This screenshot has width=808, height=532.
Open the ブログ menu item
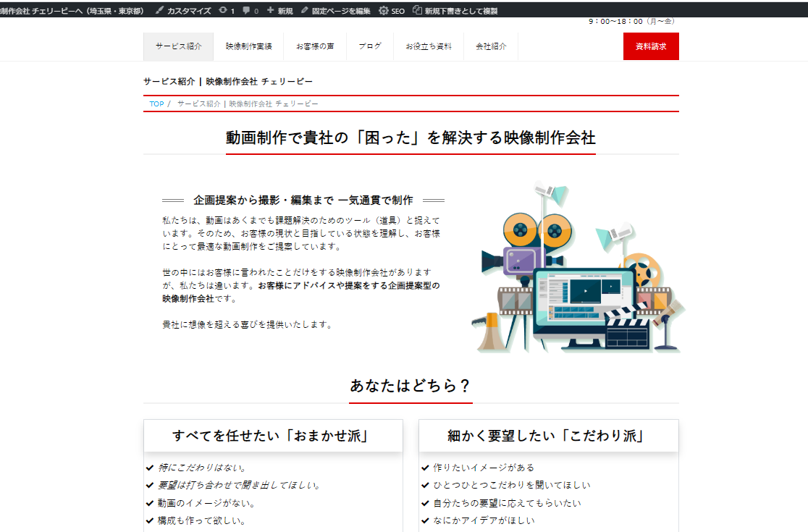tap(369, 46)
